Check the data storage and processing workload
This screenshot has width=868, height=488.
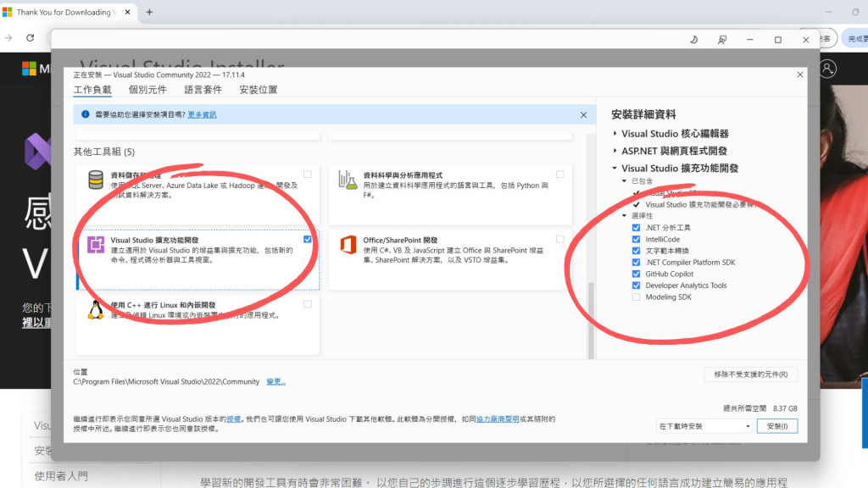(x=307, y=175)
